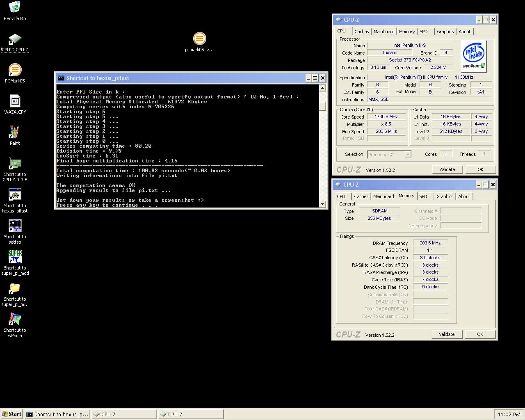Switch to Graphics tab in lower CPU-Z window
Image resolution: width=525 pixels, height=420 pixels.
point(445,196)
